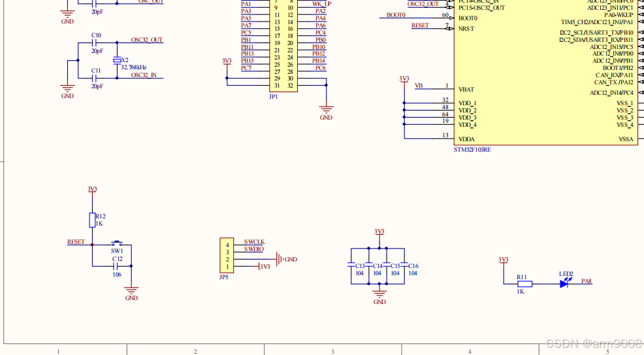Click the LED2 diode symbol
Image resolution: width=644 pixels, height=355 pixels.
point(565,282)
